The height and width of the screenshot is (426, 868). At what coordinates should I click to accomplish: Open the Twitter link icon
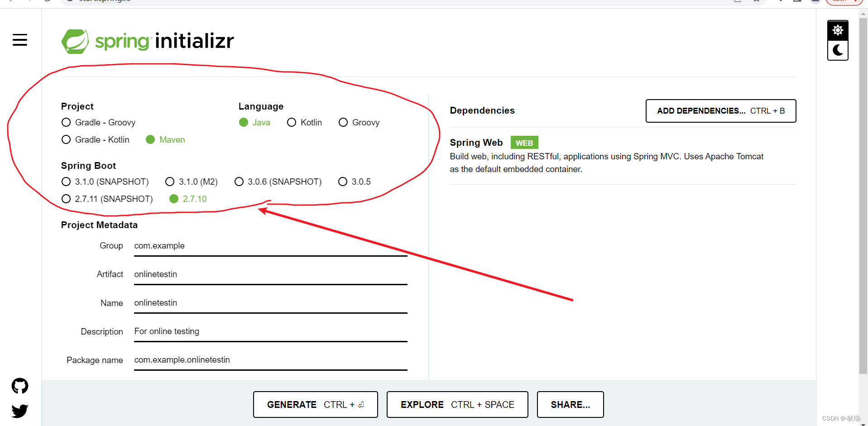[x=20, y=411]
